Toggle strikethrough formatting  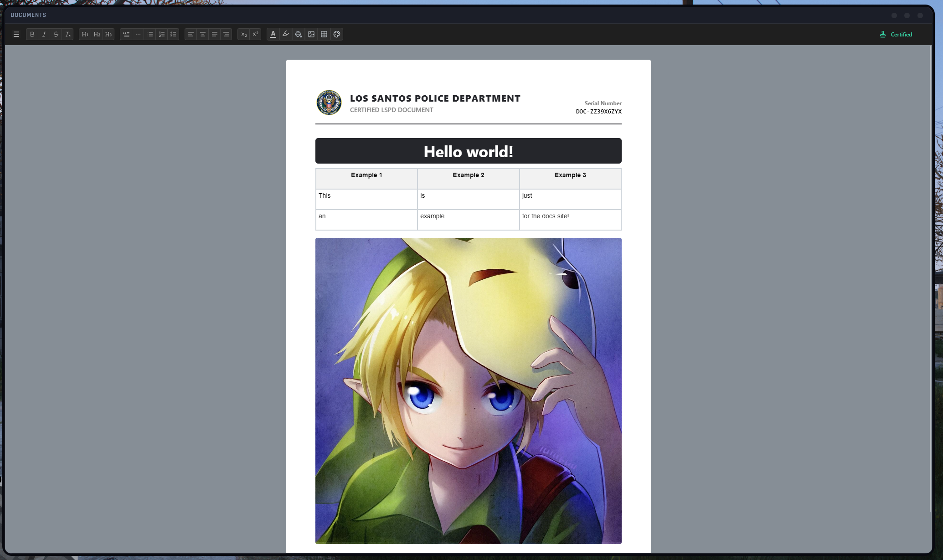tap(56, 34)
